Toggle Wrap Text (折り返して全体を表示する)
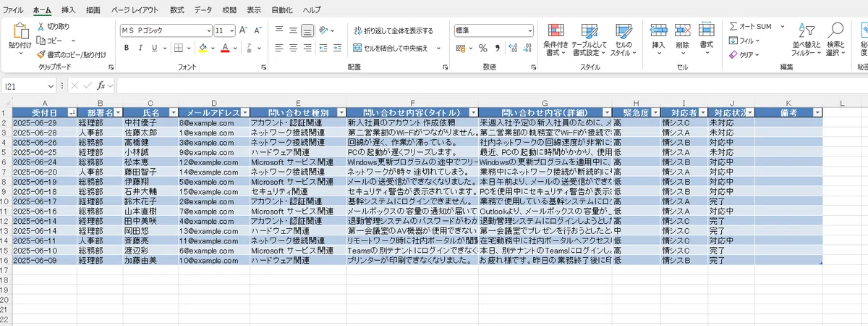 click(393, 30)
